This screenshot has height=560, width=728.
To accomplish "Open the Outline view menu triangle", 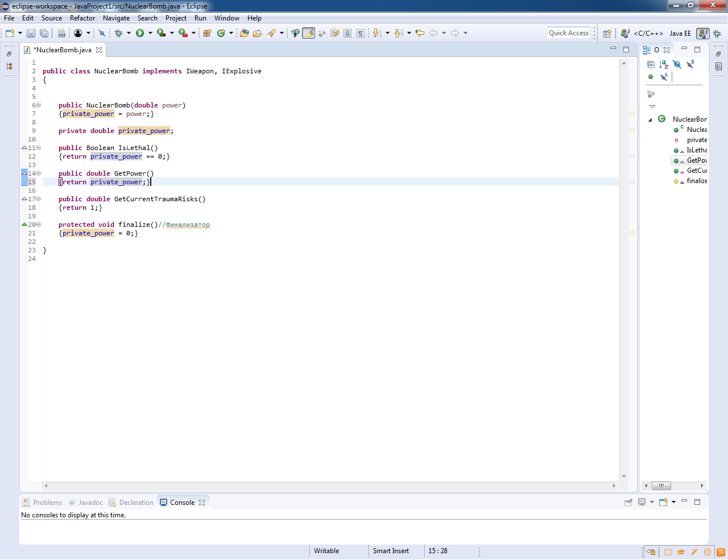I will pyautogui.click(x=652, y=106).
